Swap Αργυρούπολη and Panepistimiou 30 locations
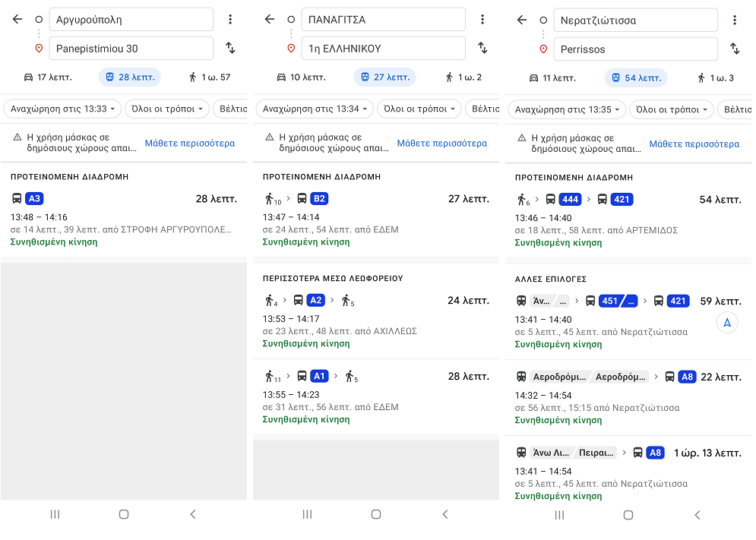This screenshot has height=540, width=756. [x=230, y=49]
